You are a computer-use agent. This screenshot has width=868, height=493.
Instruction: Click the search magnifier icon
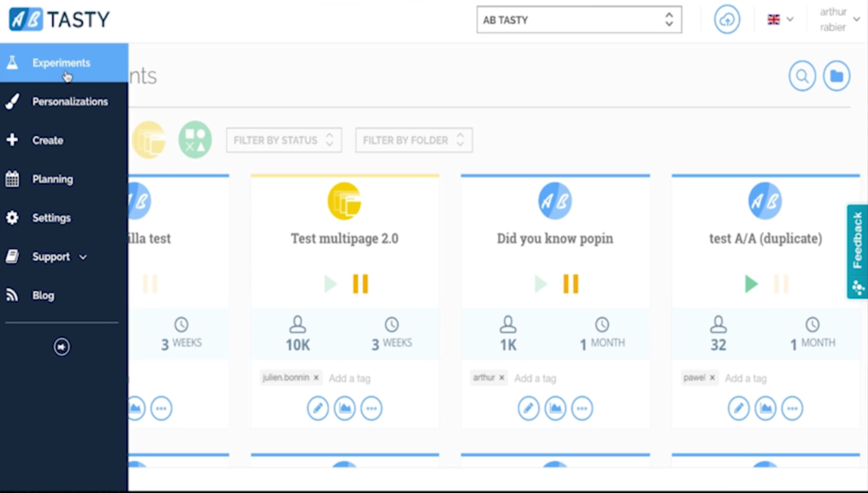click(802, 77)
